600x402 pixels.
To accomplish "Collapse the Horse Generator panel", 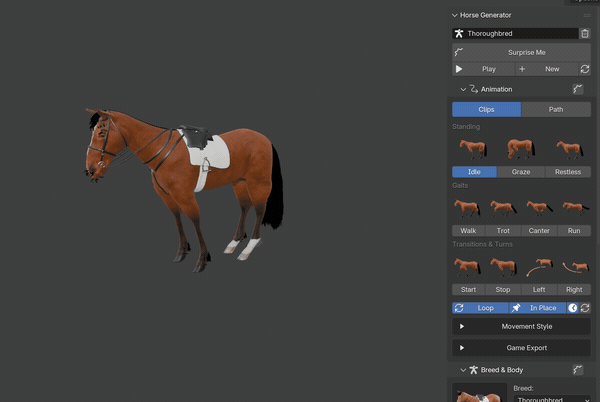I will coord(455,15).
